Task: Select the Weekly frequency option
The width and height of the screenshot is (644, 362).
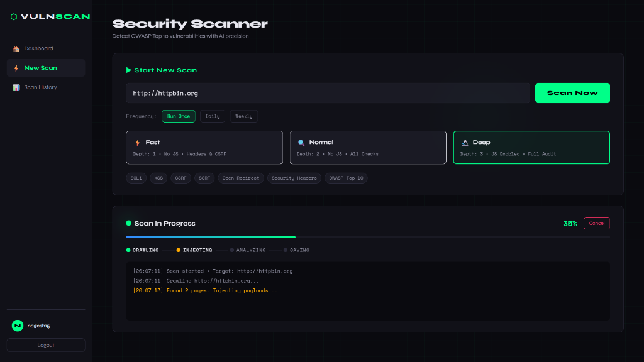Action: 244,116
